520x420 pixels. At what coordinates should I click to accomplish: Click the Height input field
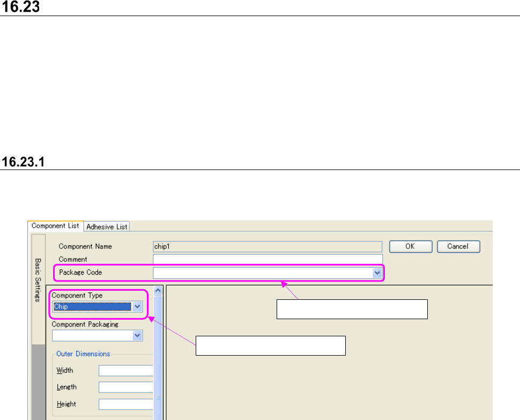(126, 404)
